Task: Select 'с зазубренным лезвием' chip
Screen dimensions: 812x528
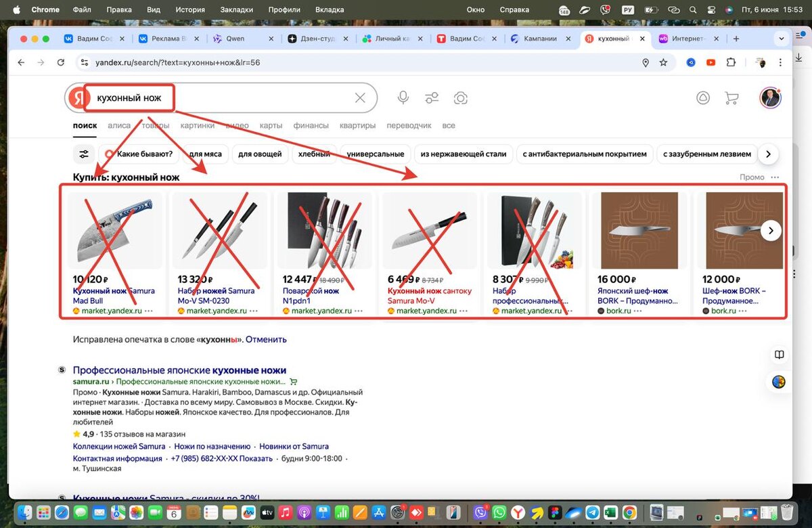Action: [x=707, y=154]
